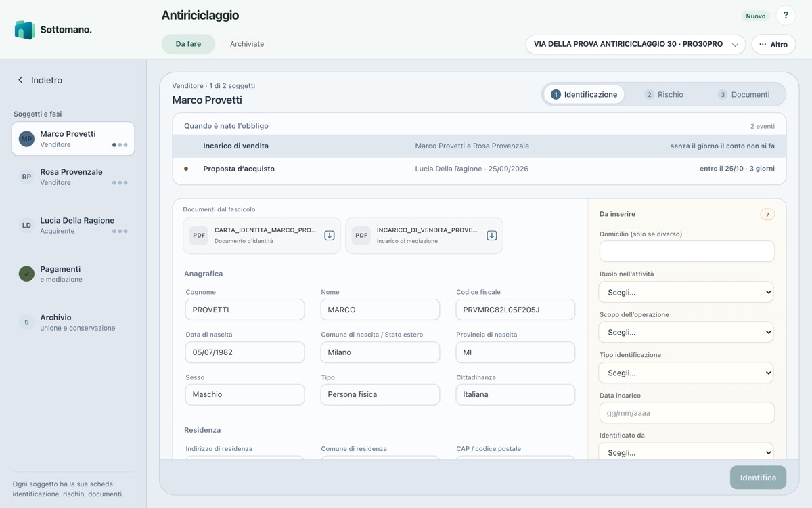The height and width of the screenshot is (508, 812).
Task: Download the CARTA_IDENTITA_MARCO_PRO PDF
Action: (x=330, y=236)
